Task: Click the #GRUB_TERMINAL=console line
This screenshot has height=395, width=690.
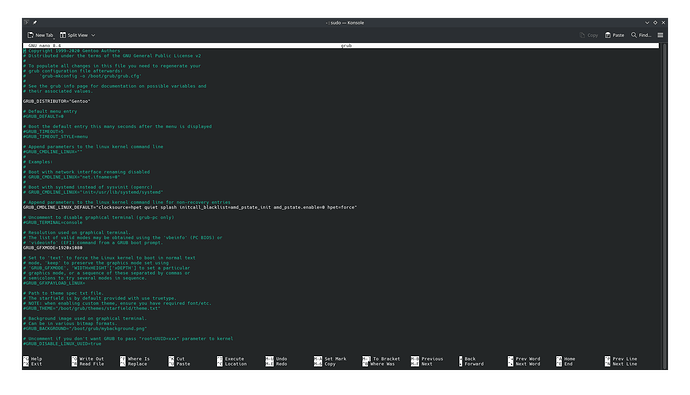Action: [x=53, y=223]
